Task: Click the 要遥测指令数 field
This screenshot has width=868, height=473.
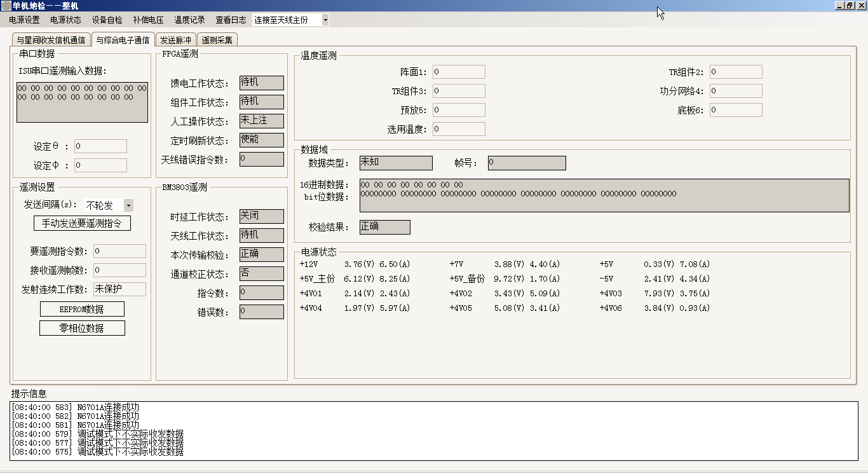Action: [119, 251]
